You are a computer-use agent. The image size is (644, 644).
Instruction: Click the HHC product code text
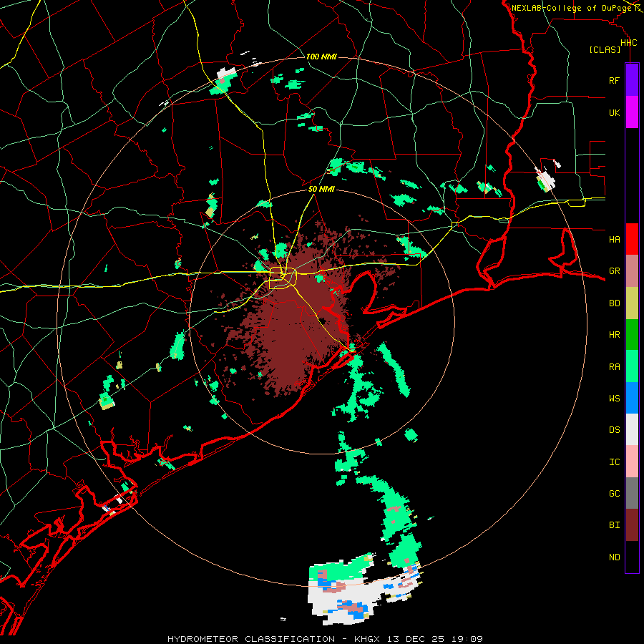[x=628, y=43]
